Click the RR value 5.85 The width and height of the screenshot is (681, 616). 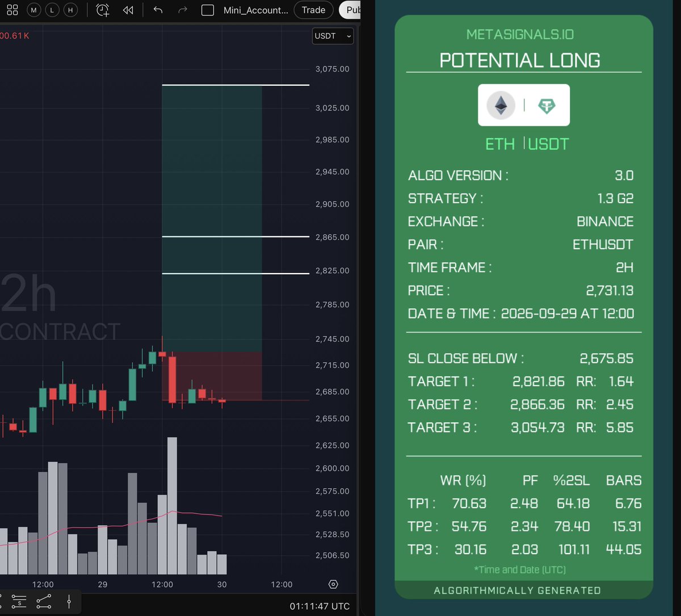[620, 428]
